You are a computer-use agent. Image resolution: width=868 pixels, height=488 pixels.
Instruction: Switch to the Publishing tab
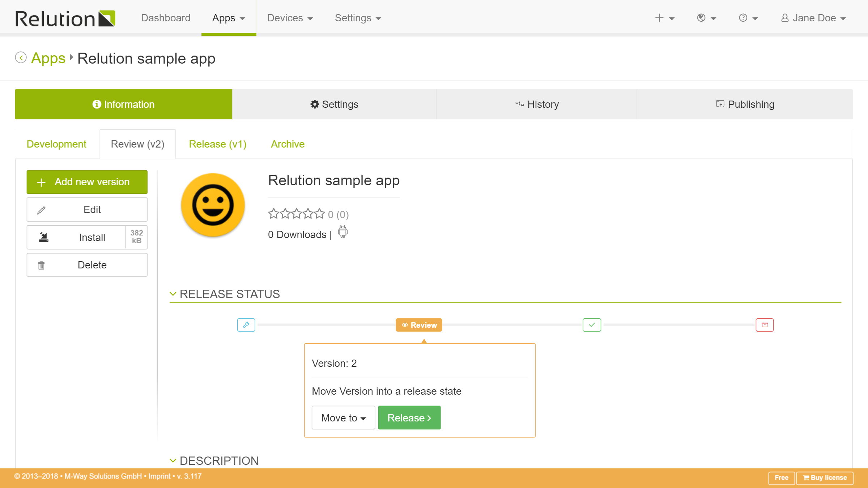pos(745,104)
